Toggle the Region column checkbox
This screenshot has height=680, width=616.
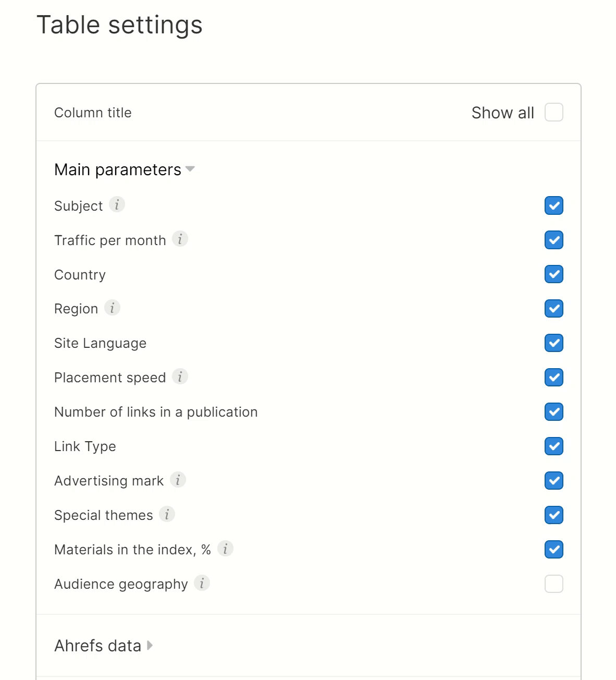pyautogui.click(x=554, y=309)
